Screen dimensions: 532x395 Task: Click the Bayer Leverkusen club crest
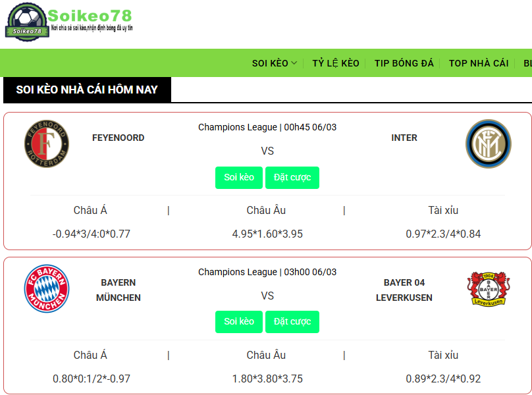(488, 288)
